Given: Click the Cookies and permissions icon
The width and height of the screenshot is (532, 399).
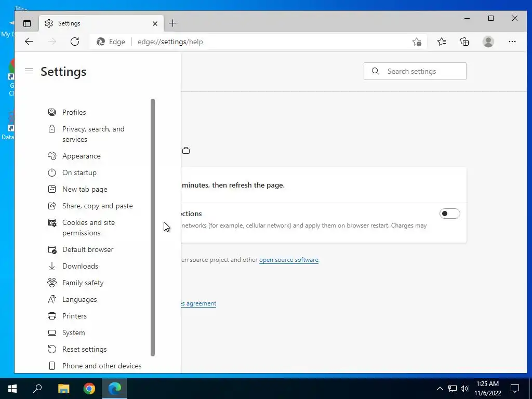Looking at the screenshot, I should pyautogui.click(x=52, y=222).
